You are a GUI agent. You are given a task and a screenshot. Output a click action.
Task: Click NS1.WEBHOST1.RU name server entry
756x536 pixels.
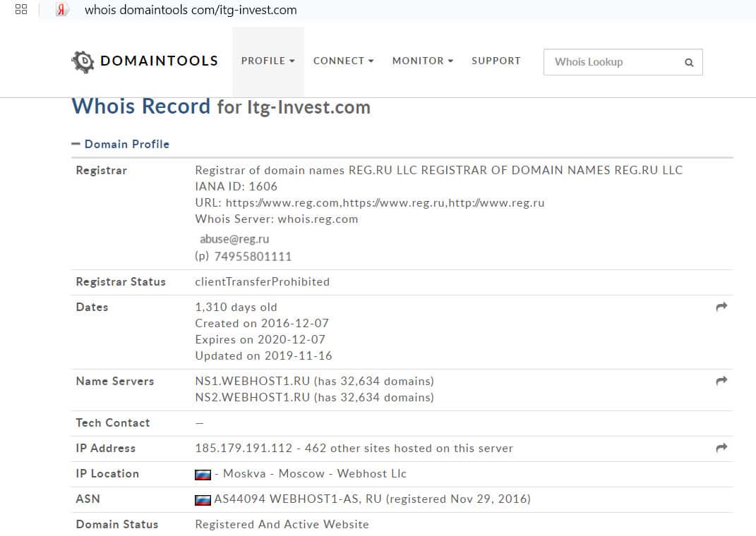point(253,382)
